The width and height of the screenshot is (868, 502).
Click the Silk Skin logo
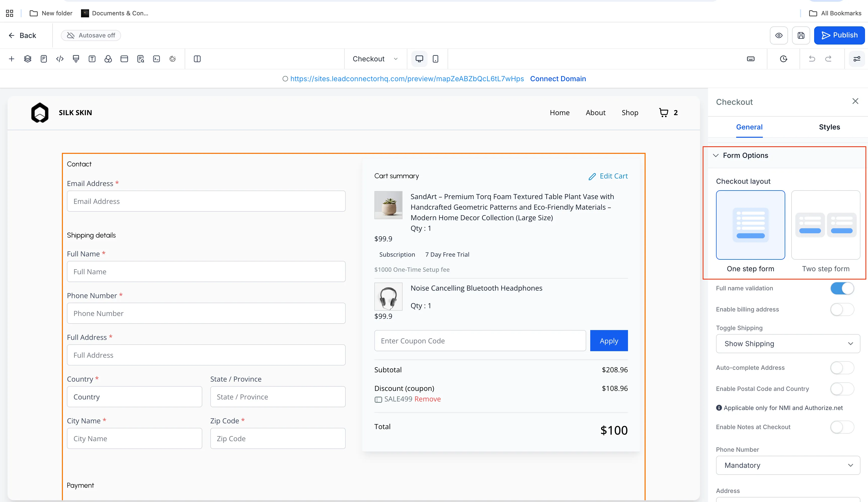point(40,113)
